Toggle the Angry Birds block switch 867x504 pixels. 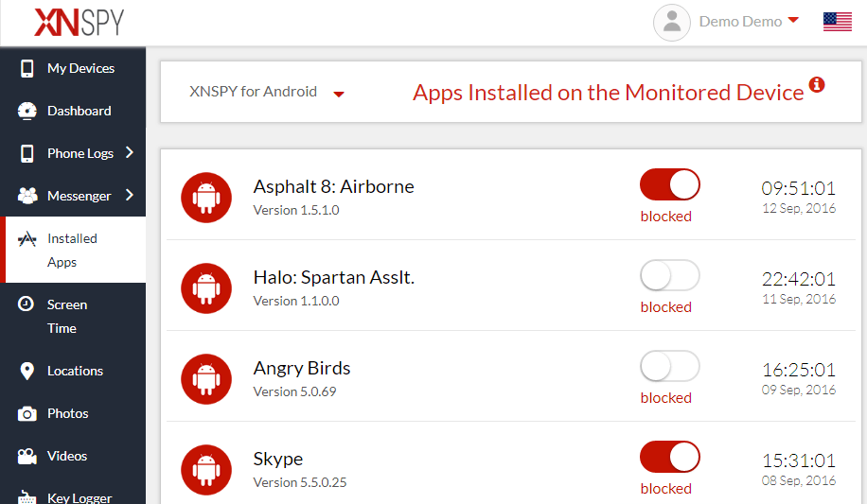(x=669, y=366)
